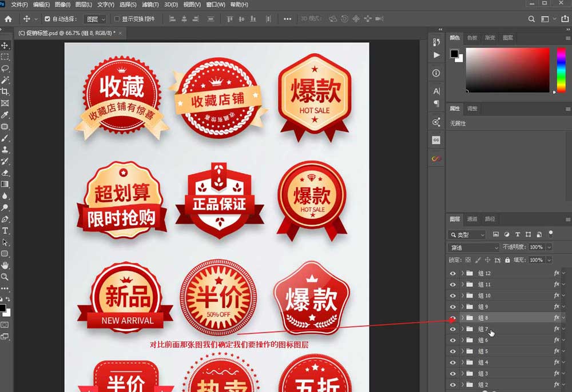Uncheck the 自动选择 checkbox
This screenshot has height=392, width=572.
(x=47, y=19)
